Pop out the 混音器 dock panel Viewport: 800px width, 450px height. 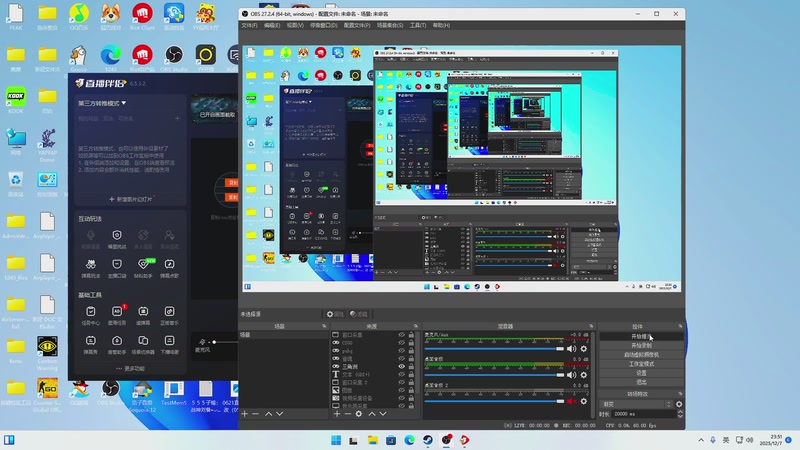(591, 326)
